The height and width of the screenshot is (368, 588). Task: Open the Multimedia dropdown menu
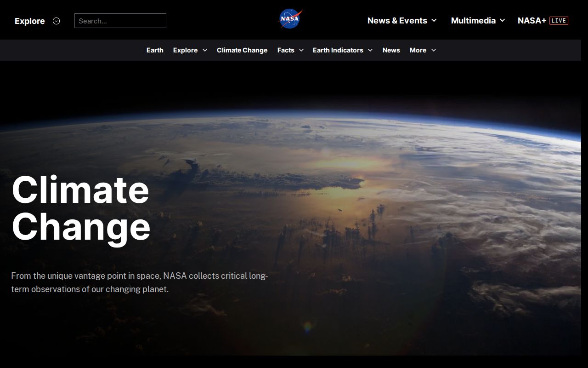click(503, 21)
